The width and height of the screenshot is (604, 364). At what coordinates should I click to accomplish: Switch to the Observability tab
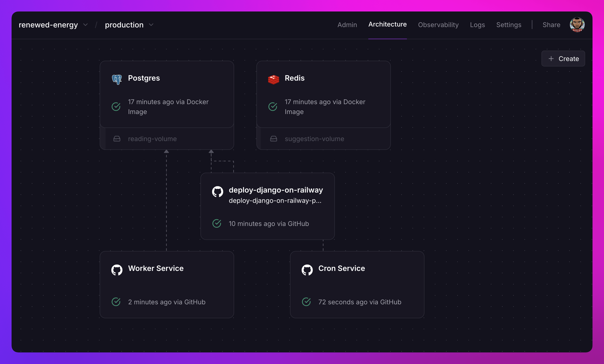438,25
